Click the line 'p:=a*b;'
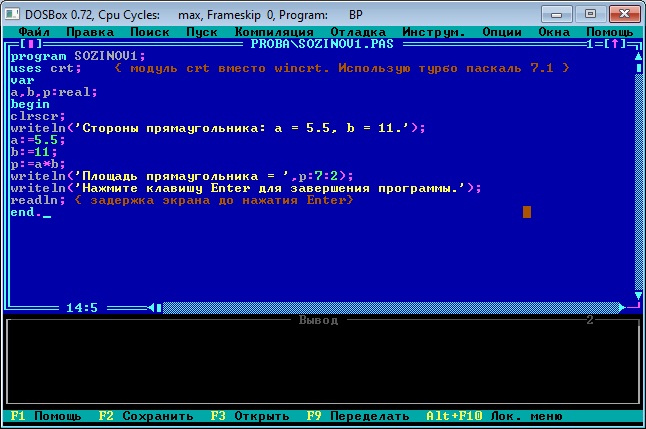This screenshot has height=429, width=646. [38, 164]
